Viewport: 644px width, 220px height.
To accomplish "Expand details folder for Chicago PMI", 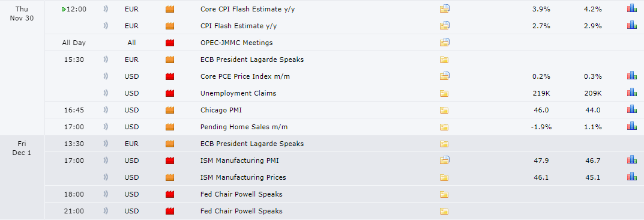I will (444, 110).
